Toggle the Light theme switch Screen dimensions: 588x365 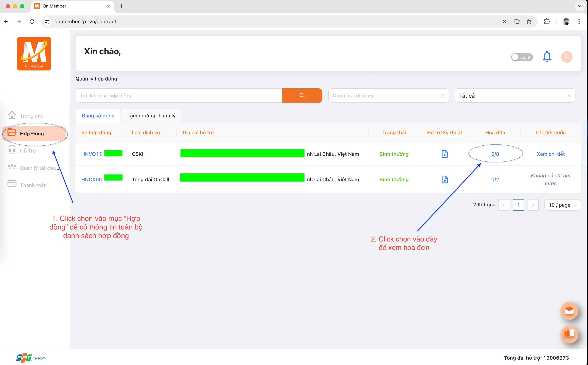pos(522,57)
